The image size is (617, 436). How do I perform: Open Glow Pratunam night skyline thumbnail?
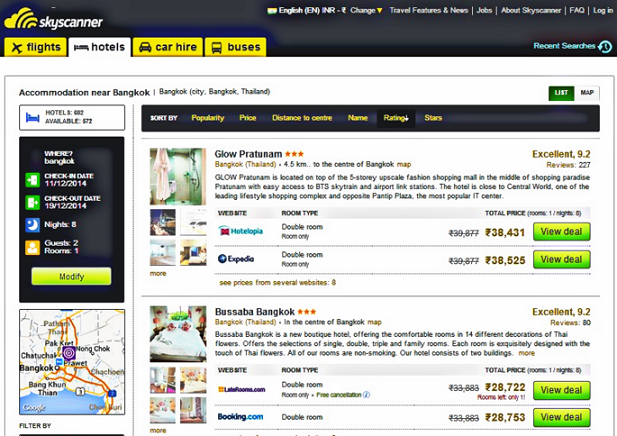click(163, 222)
